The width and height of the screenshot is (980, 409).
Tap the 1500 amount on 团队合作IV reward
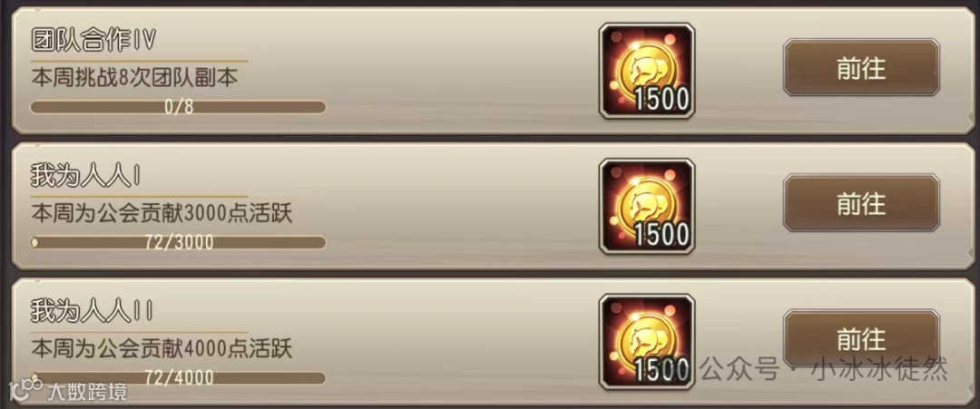[661, 100]
